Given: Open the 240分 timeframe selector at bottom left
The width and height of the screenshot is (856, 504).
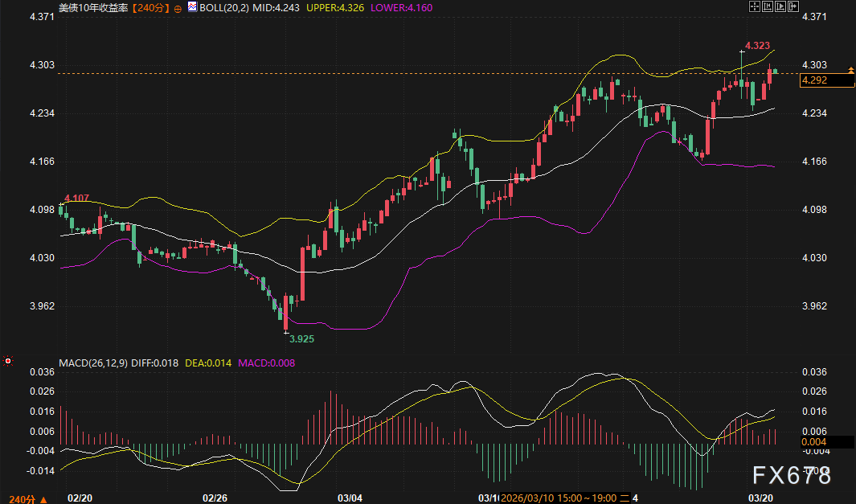Looking at the screenshot, I should tap(18, 498).
